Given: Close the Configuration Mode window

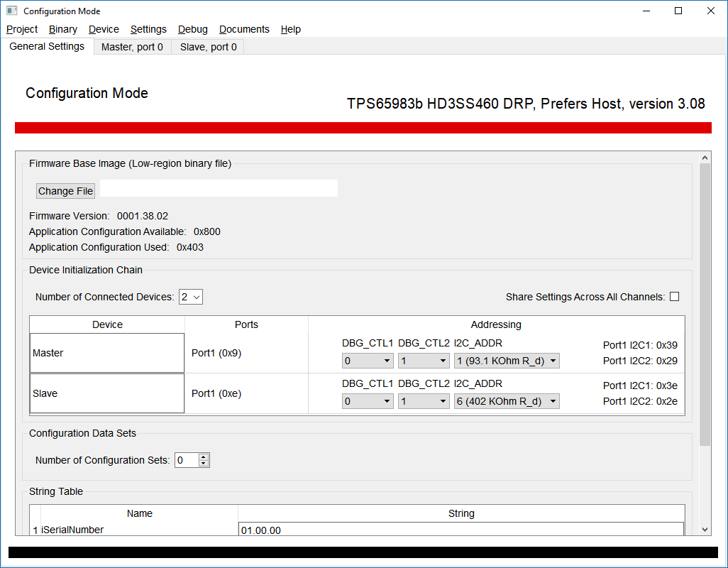Looking at the screenshot, I should pos(711,11).
